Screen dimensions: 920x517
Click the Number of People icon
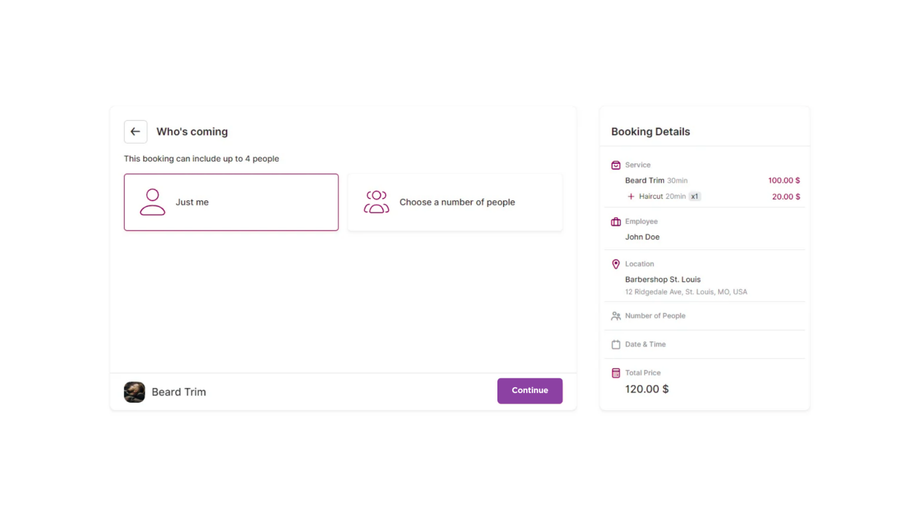[x=616, y=316]
